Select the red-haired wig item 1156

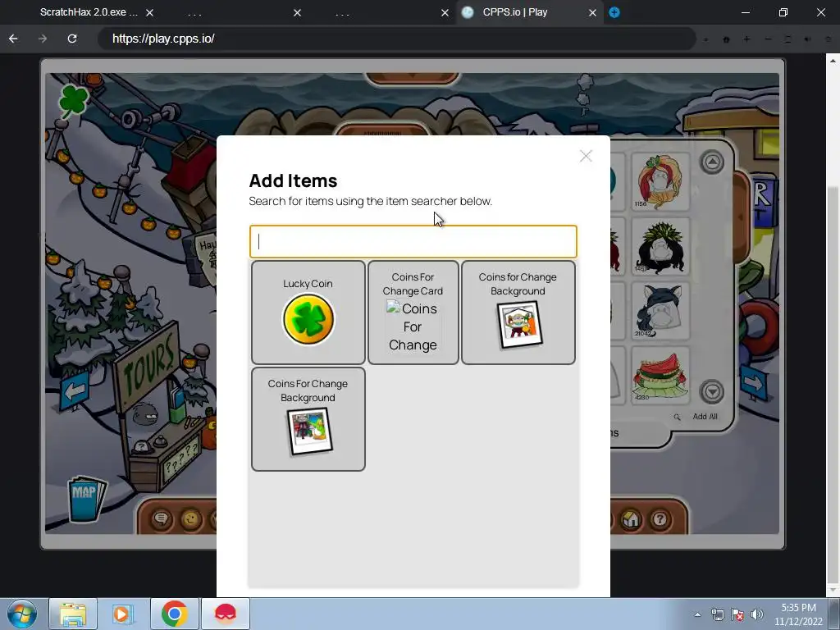(x=660, y=181)
